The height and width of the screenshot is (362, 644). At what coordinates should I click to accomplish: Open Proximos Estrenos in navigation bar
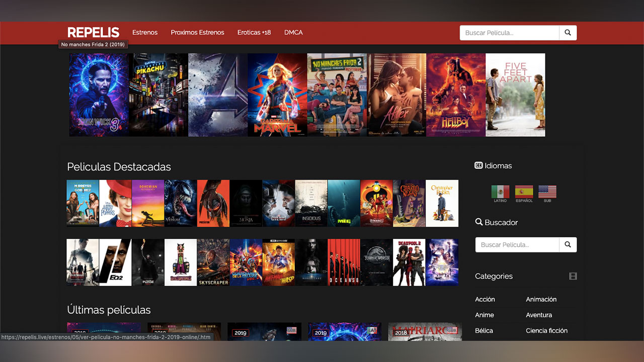coord(197,32)
